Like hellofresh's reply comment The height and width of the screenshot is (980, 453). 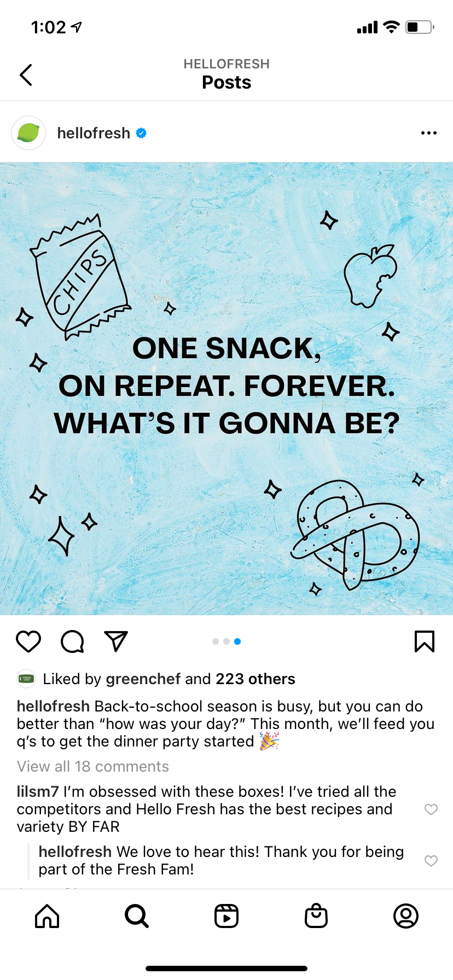pos(431,861)
